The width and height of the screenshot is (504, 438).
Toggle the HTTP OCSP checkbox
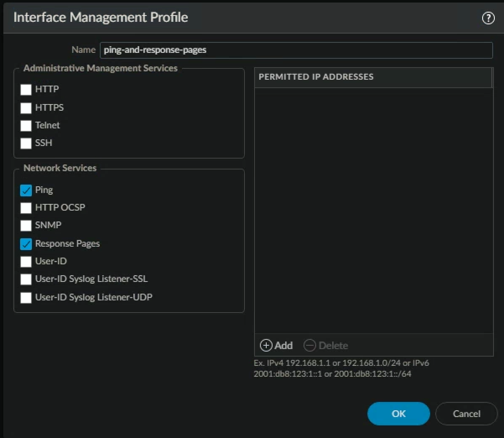tap(26, 208)
